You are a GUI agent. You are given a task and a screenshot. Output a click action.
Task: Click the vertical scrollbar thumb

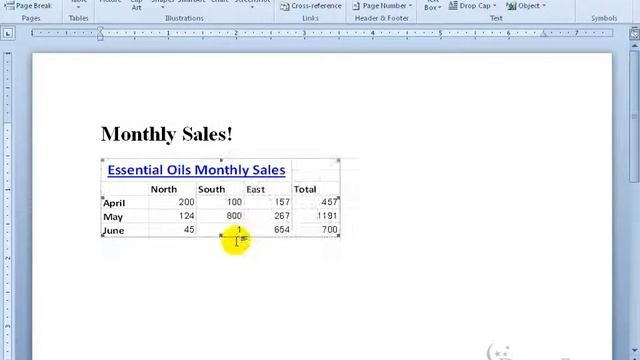pos(634,117)
